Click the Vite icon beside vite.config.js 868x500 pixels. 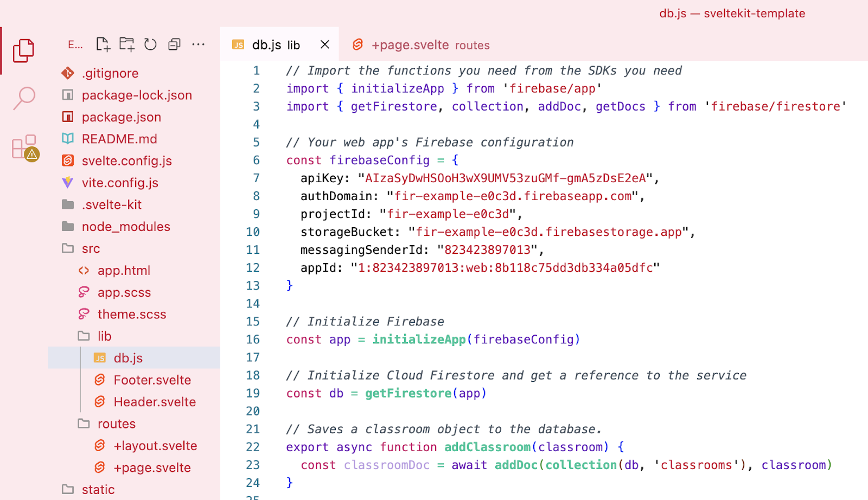pyautogui.click(x=67, y=182)
